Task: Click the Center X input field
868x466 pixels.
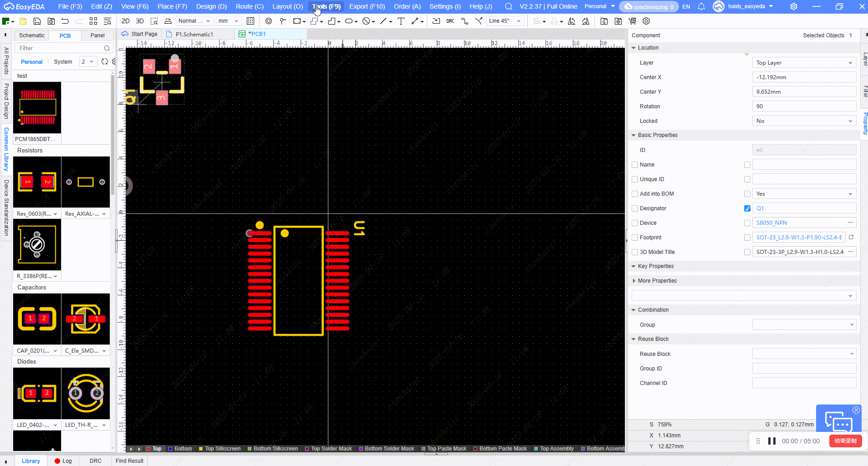Action: [804, 77]
